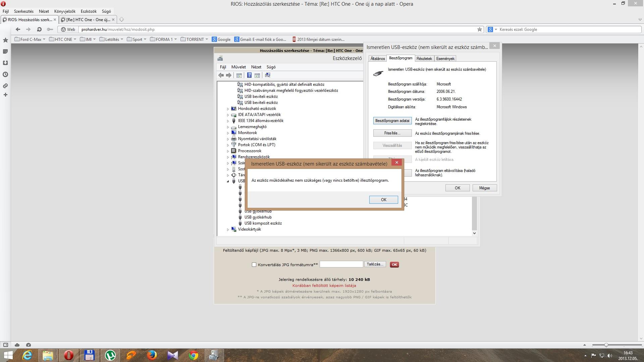This screenshot has height=362, width=644.
Task: Click the Device Manager scrollbar down arrow
Action: pos(474,233)
